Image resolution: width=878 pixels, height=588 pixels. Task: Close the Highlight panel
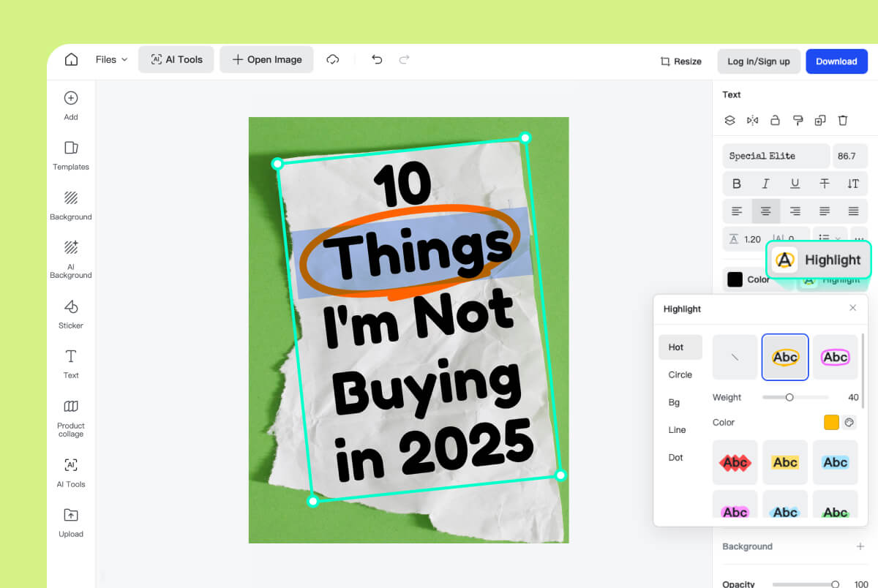tap(852, 308)
